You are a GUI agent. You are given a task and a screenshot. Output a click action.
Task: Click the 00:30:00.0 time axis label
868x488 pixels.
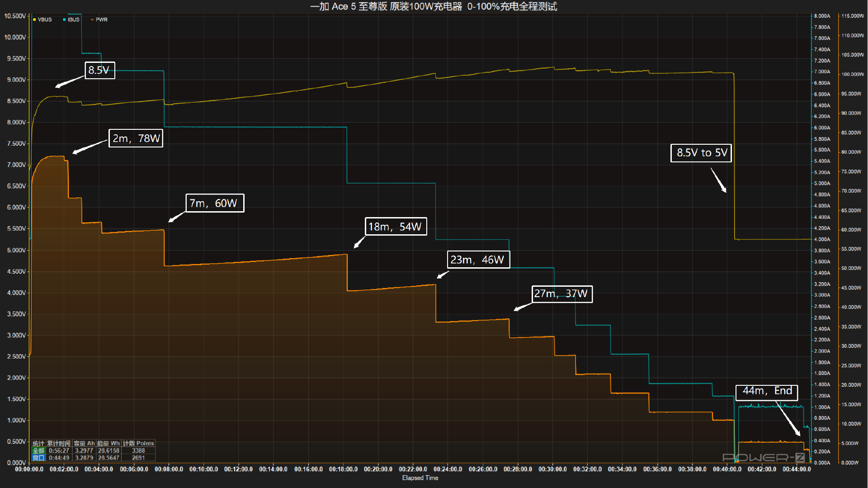coord(552,469)
